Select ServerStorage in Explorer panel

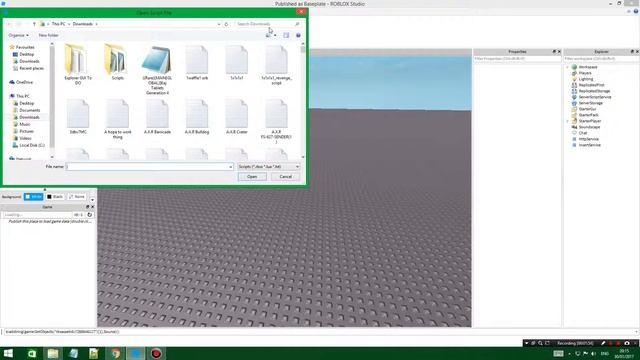(591, 103)
